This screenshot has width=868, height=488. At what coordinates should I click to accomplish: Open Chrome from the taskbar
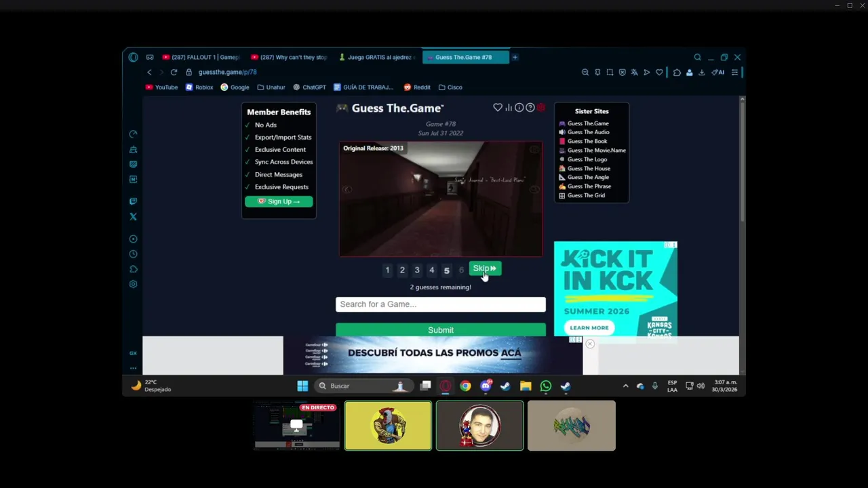tap(465, 386)
